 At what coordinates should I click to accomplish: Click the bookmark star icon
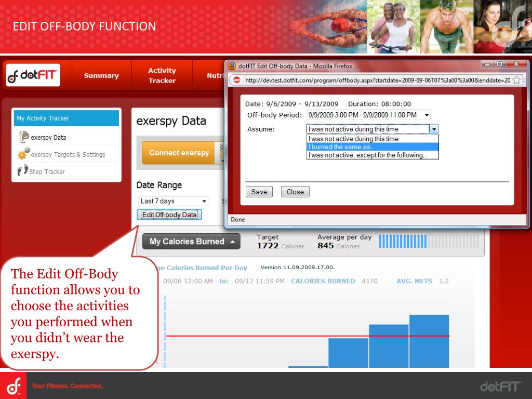click(516, 80)
